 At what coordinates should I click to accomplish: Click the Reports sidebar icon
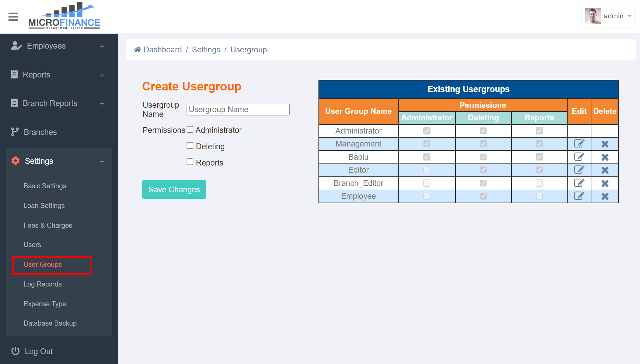[14, 74]
